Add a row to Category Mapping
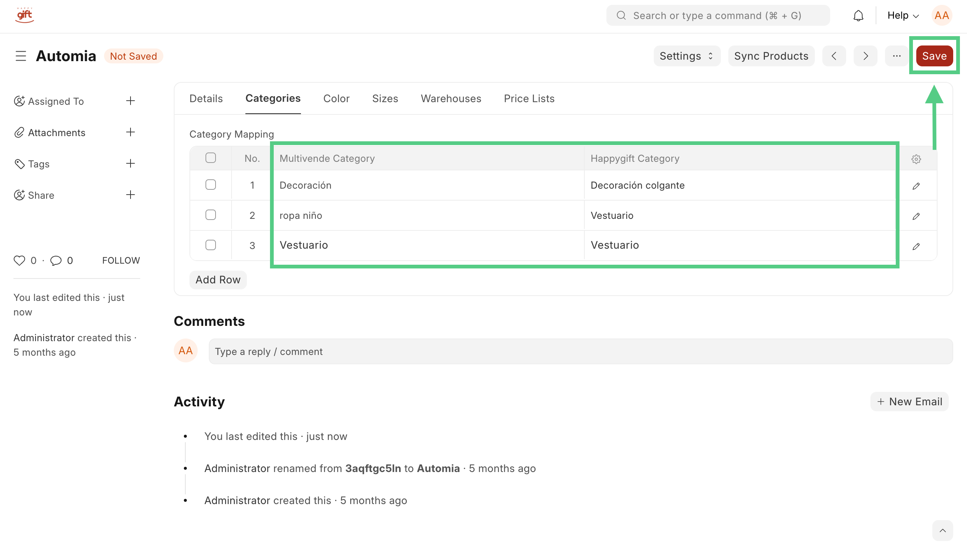Screen dimensions: 967x560 pos(218,280)
